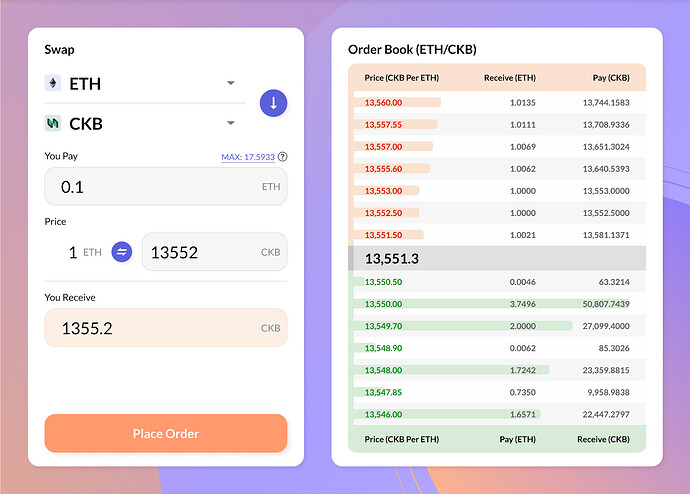Focus the You Pay amount field
The width and height of the screenshot is (690, 494).
tap(166, 187)
